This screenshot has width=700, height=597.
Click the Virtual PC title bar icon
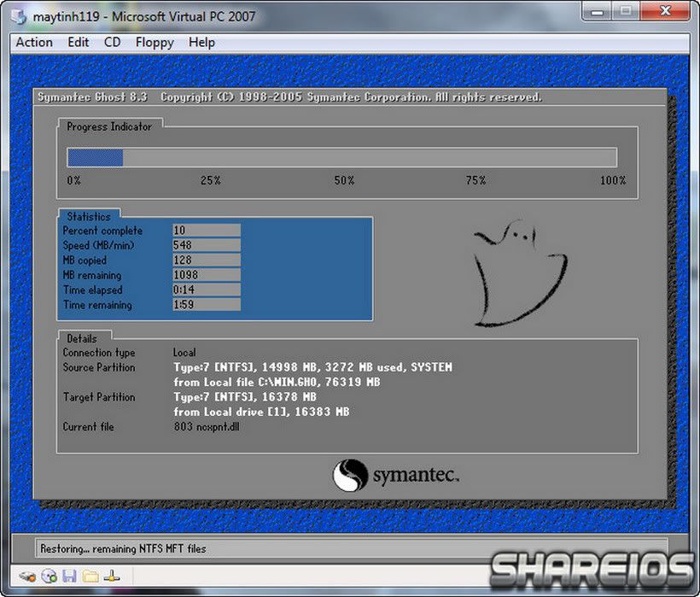click(x=19, y=16)
